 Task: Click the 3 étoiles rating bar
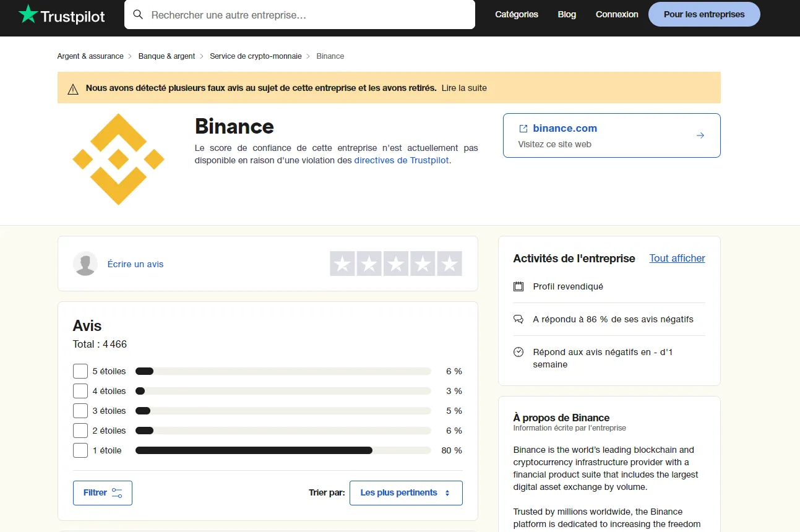(x=283, y=411)
